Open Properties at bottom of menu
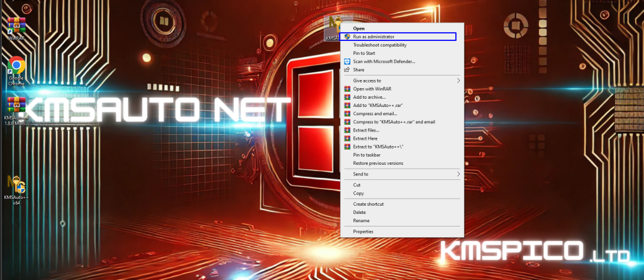The width and height of the screenshot is (644, 280). (x=363, y=232)
